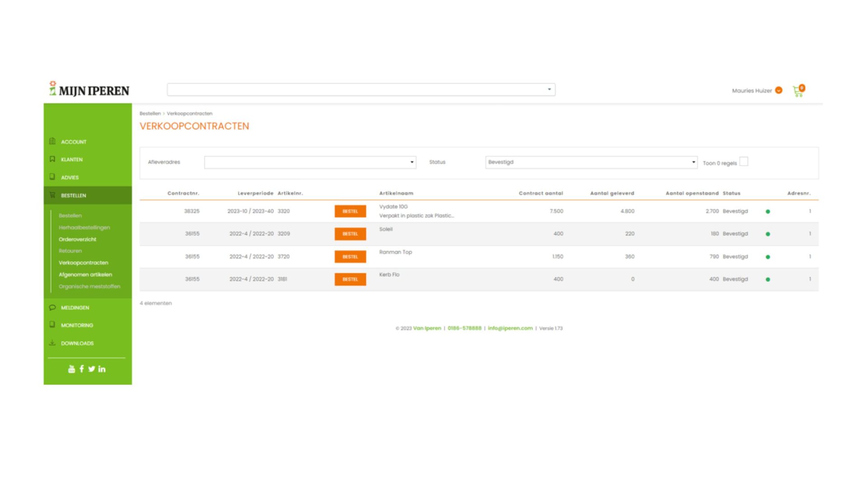Click the Downloads sidebar icon
This screenshot has height=488, width=868.
click(x=52, y=343)
